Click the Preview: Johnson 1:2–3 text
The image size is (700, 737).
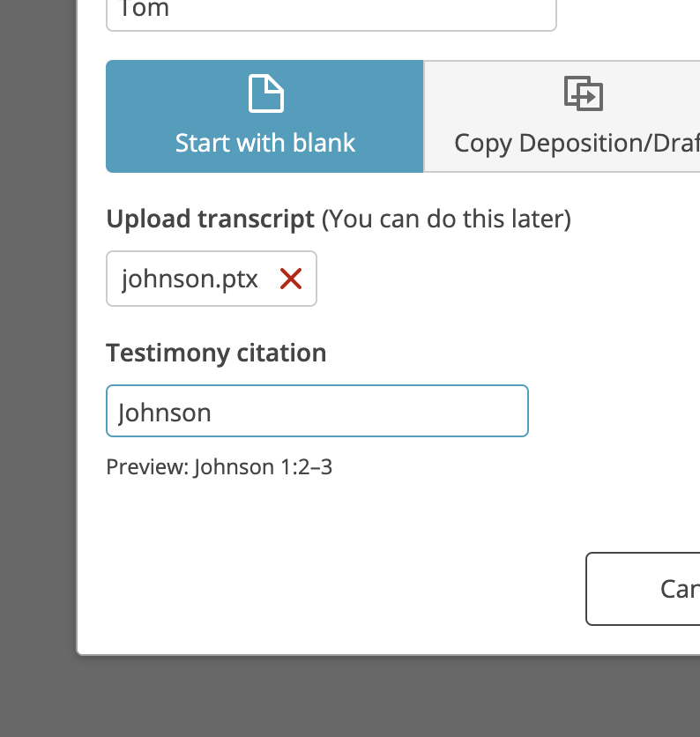(x=219, y=467)
